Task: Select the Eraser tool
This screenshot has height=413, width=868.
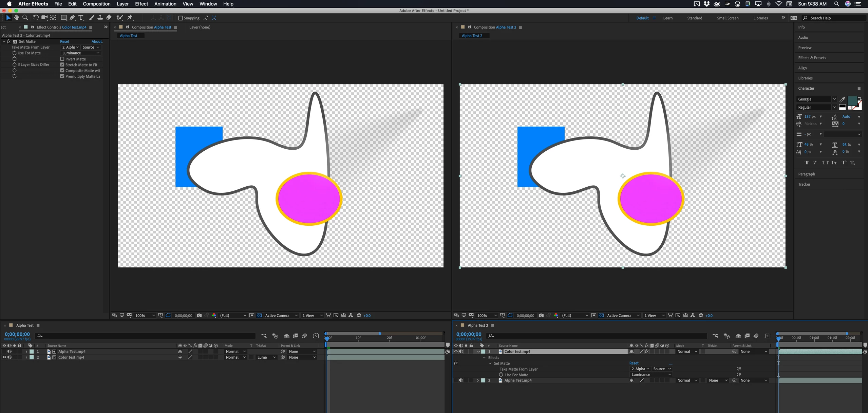Action: (x=109, y=18)
